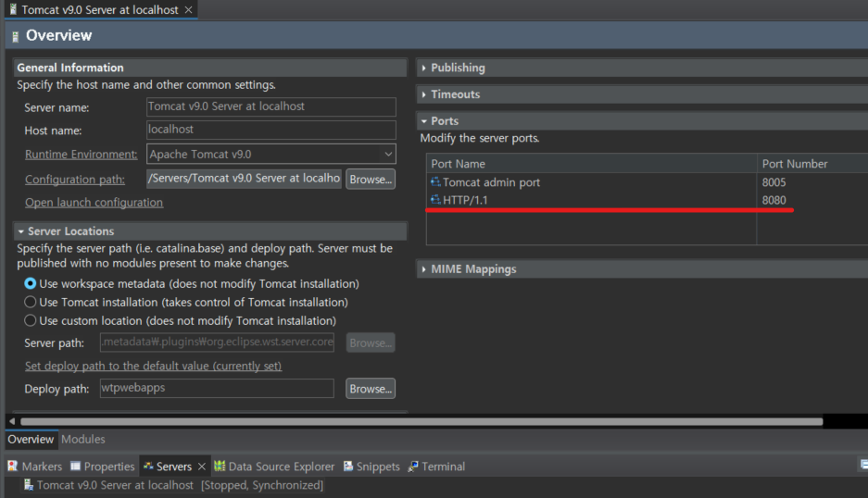Click the HTTP/1.1 port row icon
This screenshot has height=498, width=868.
(x=435, y=200)
